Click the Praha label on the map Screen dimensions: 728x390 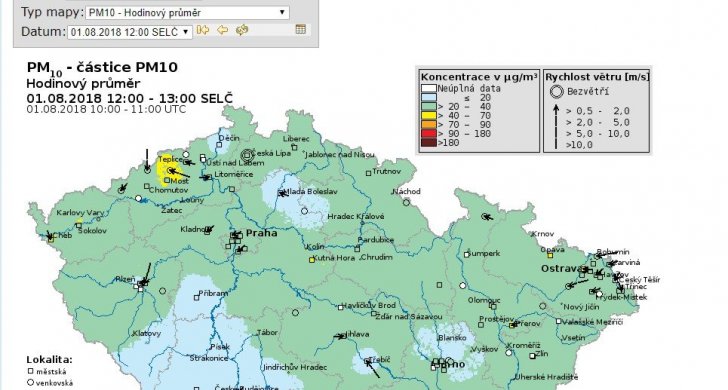click(x=261, y=233)
